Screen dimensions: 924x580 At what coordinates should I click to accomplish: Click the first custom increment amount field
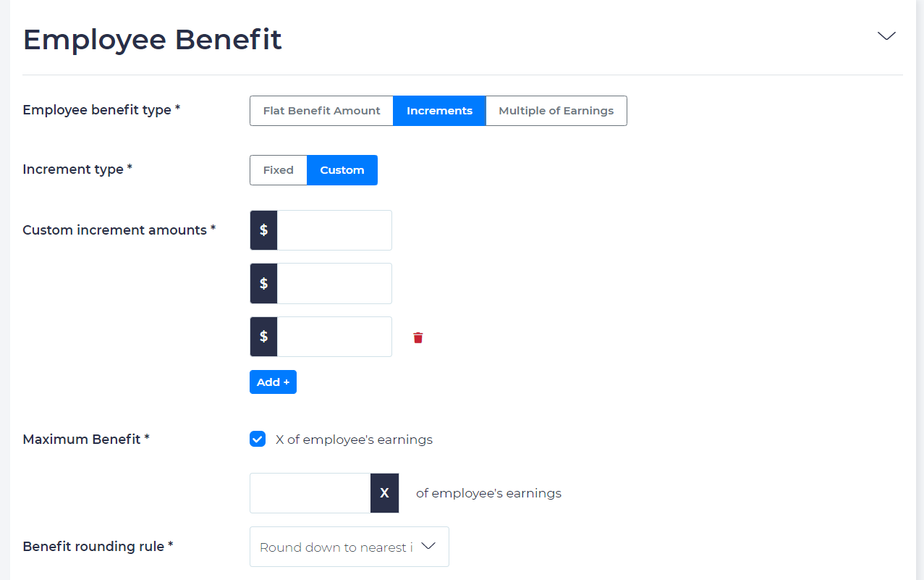[x=334, y=230]
